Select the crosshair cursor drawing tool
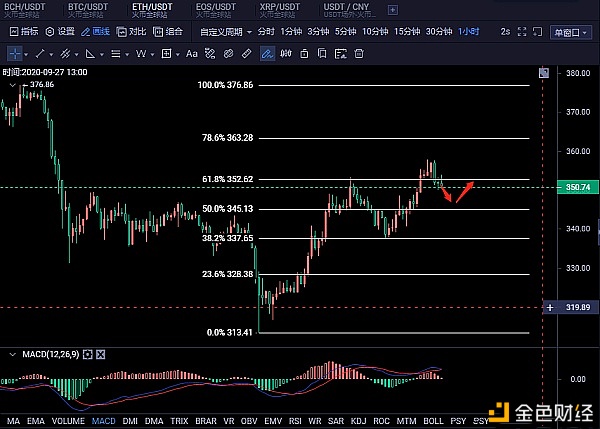 pos(15,54)
